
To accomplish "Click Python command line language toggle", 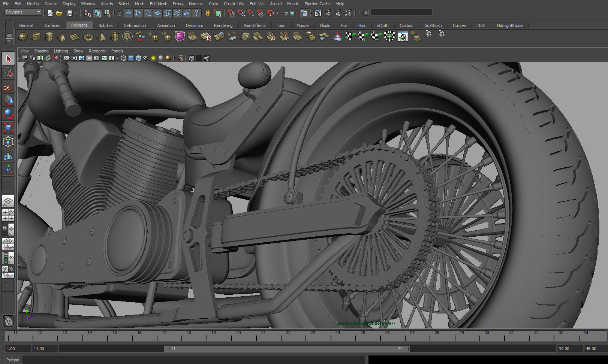I will [x=13, y=360].
